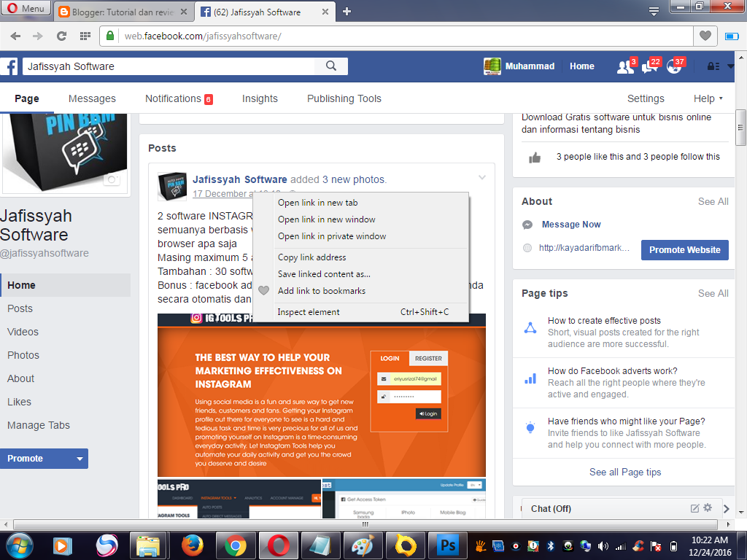Click the volume speaker tray icon
This screenshot has height=560, width=747.
pos(603,546)
